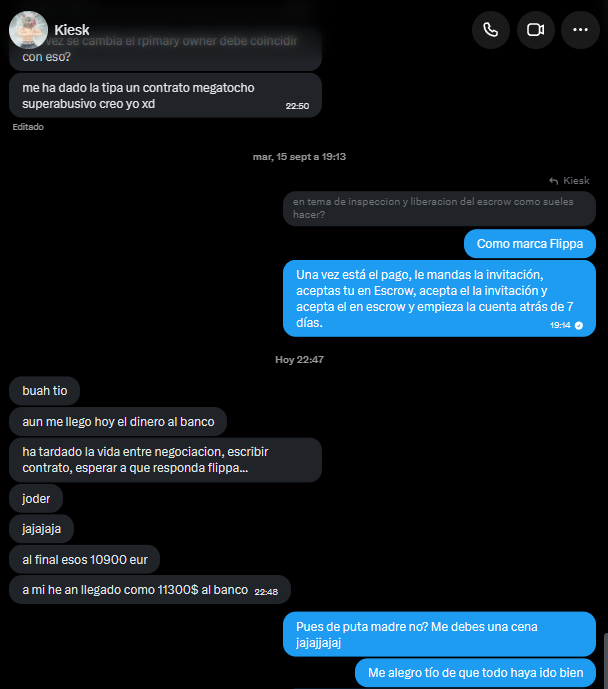The height and width of the screenshot is (689, 608).
Task: Click the 'al final esos 10900 eur' message
Action: (x=84, y=560)
